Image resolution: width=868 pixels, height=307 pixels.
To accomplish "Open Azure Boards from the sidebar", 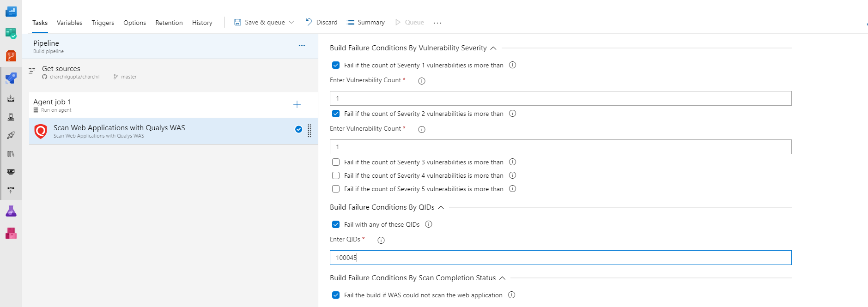I will point(11,34).
